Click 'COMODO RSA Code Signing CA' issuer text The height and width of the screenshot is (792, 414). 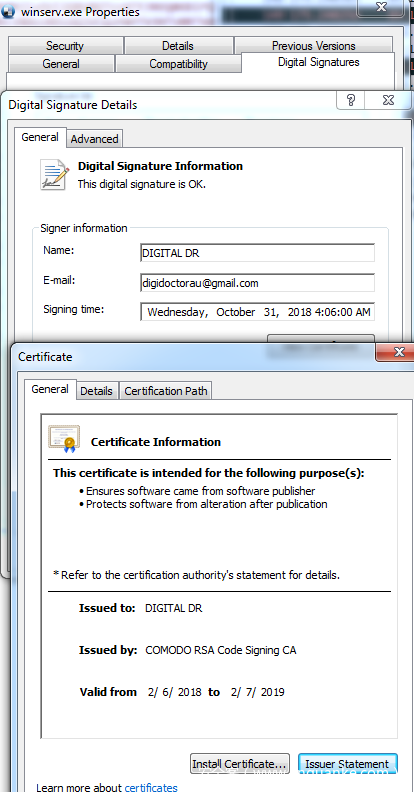pyautogui.click(x=221, y=650)
